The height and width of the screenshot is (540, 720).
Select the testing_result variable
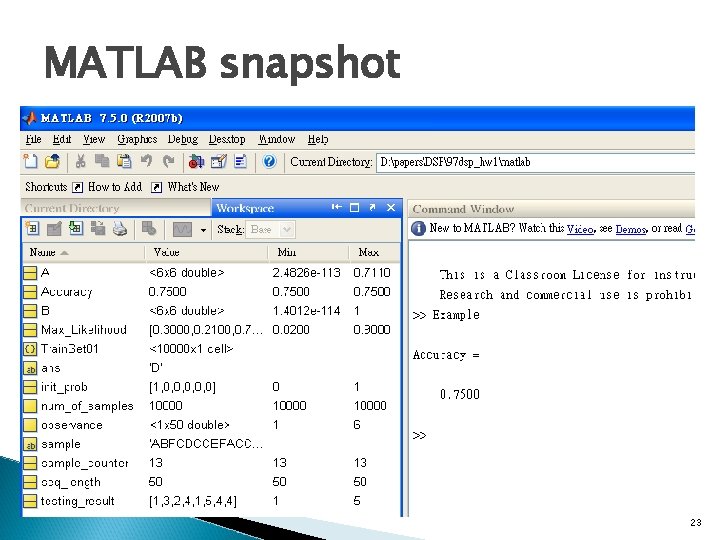211,501
